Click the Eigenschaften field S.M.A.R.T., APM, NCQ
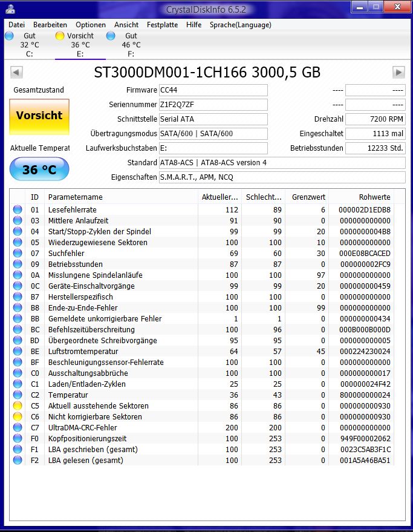Viewport: 413px width, 532px height. 282,177
